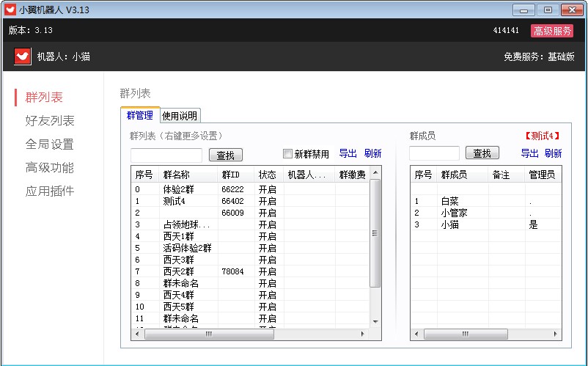Open 全局设置 in the sidebar
The width and height of the screenshot is (588, 366).
tap(50, 144)
